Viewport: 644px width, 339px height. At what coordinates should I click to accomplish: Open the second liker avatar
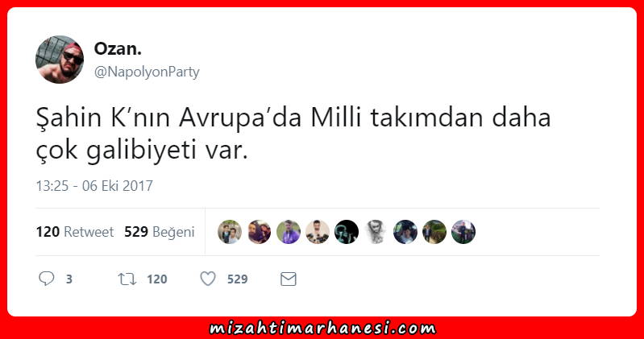pyautogui.click(x=260, y=232)
